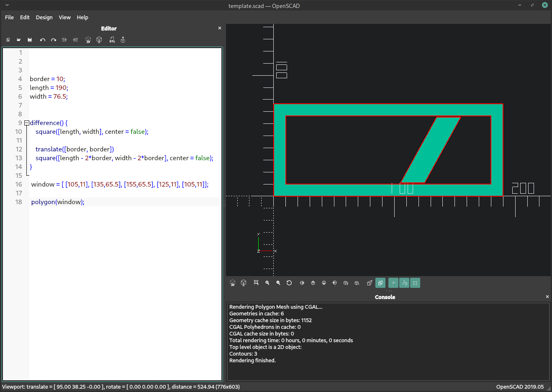552x392 pixels.
Task: Collapse the difference() block fold marker
Action: pos(27,123)
